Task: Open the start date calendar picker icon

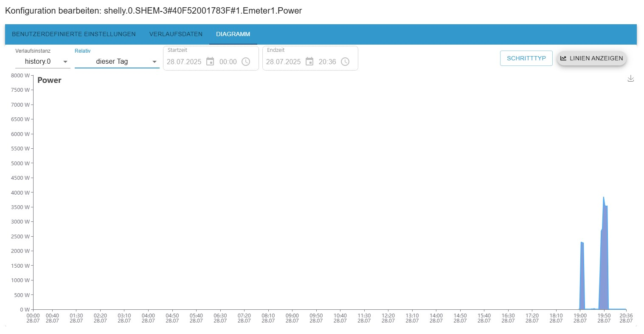Action: [210, 62]
